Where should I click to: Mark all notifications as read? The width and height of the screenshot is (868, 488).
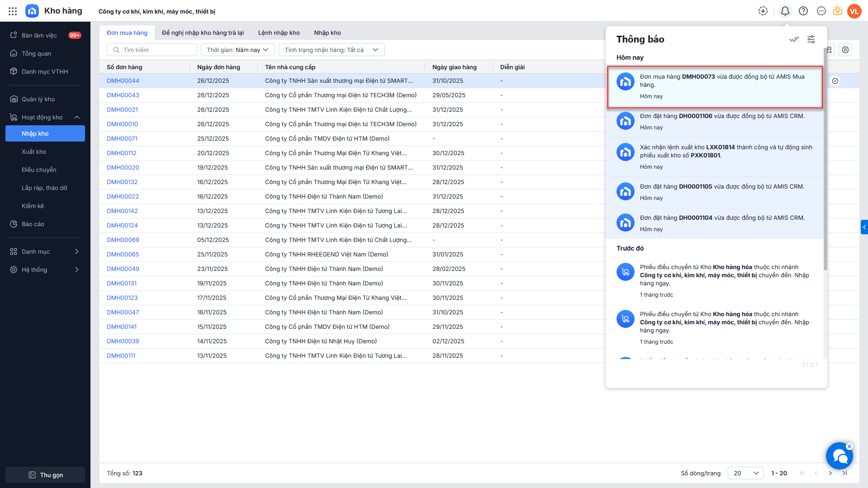793,39
